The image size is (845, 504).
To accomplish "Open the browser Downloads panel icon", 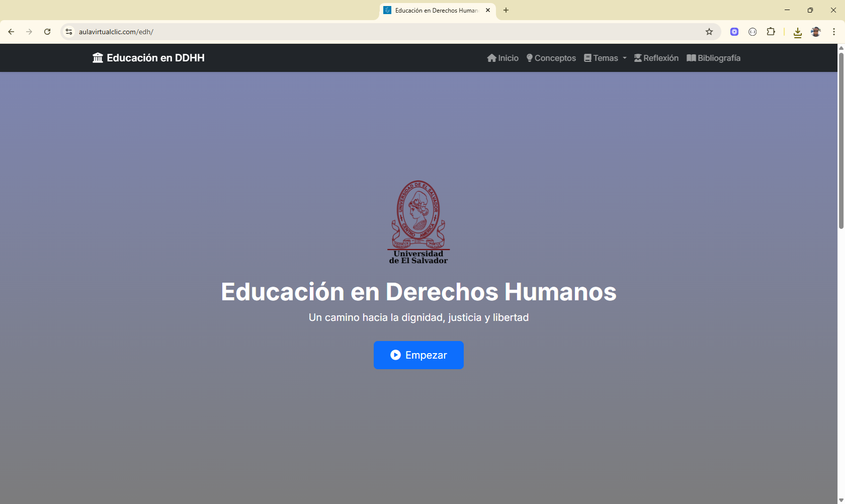I will click(797, 32).
